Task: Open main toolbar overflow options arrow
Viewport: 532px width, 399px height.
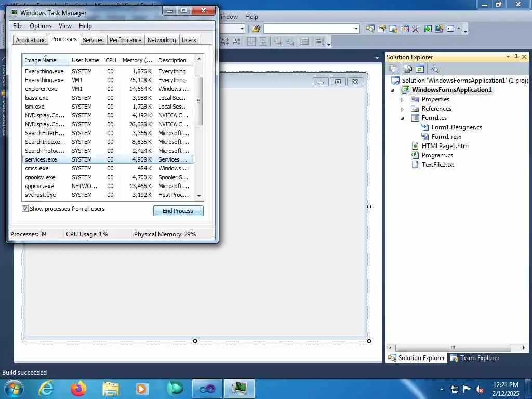Action: [x=465, y=31]
